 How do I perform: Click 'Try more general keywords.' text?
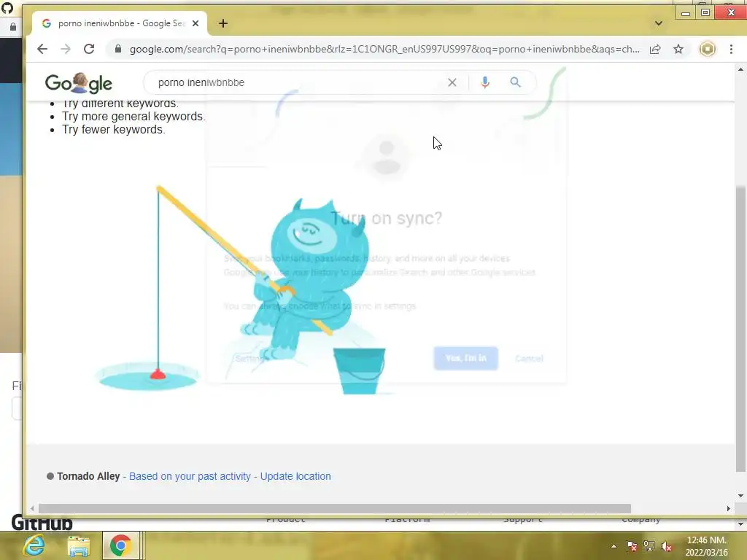pos(133,116)
